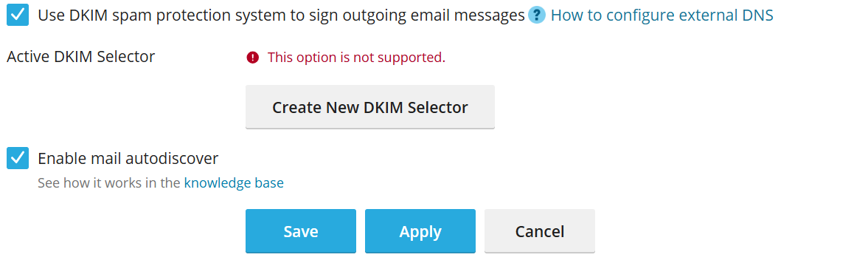
Task: Apply the mail settings changes
Action: [x=420, y=231]
